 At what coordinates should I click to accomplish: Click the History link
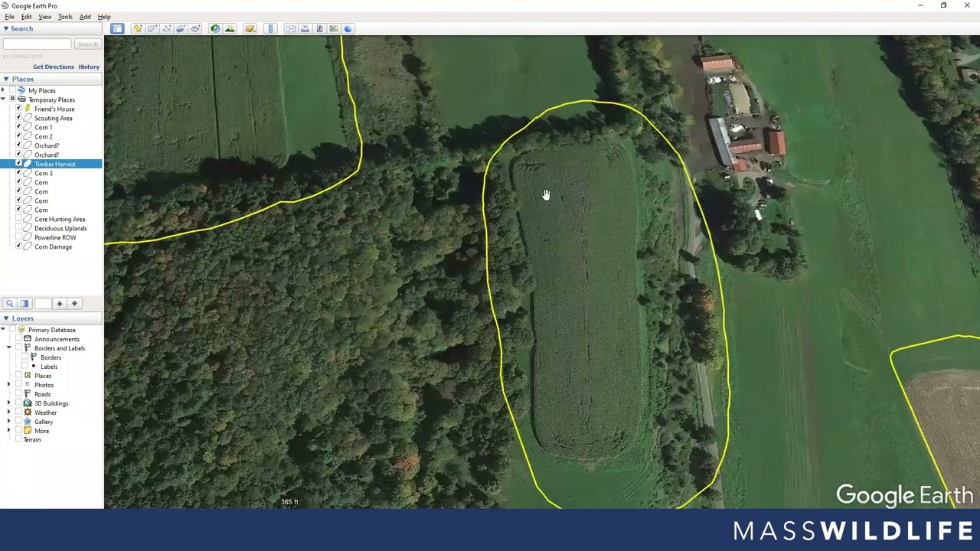(89, 67)
